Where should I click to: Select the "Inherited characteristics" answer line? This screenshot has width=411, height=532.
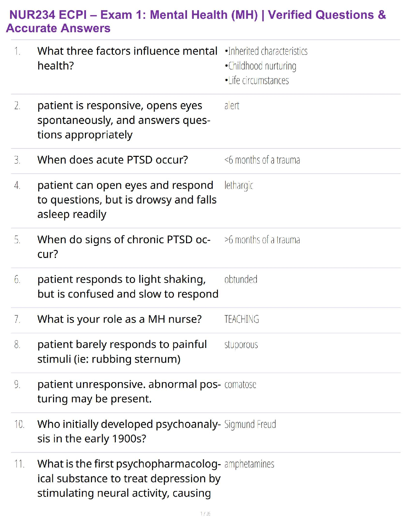(x=266, y=51)
